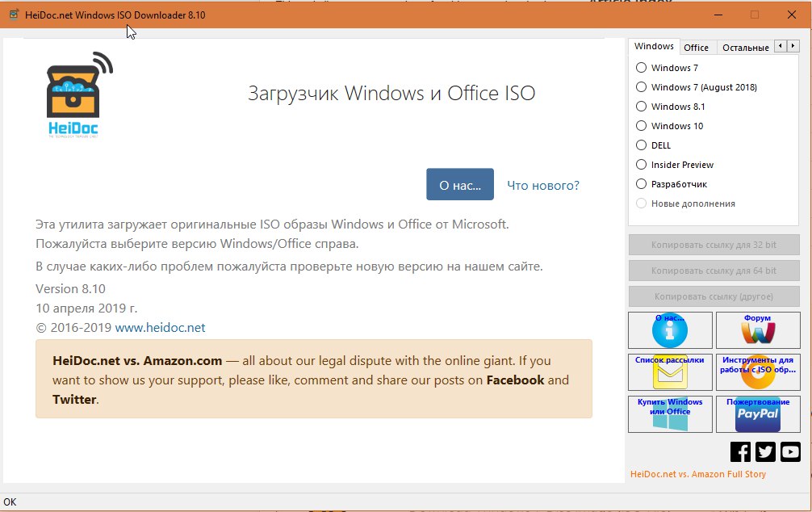Open the Список рассылки mail tile

(x=670, y=372)
